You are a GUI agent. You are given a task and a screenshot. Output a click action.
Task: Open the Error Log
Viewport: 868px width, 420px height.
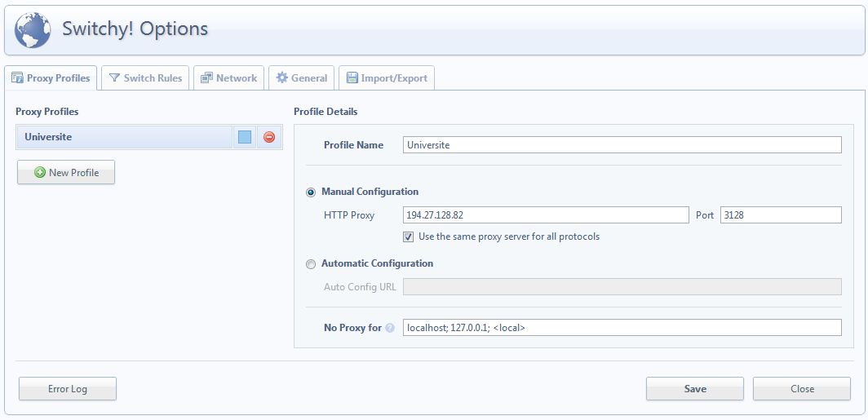pyautogui.click(x=68, y=389)
